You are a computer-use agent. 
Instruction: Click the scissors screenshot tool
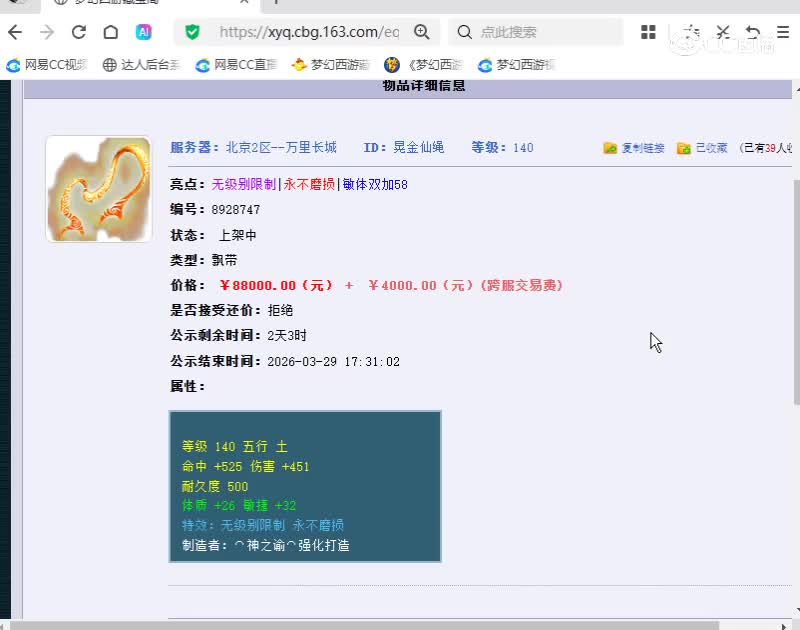pos(722,32)
